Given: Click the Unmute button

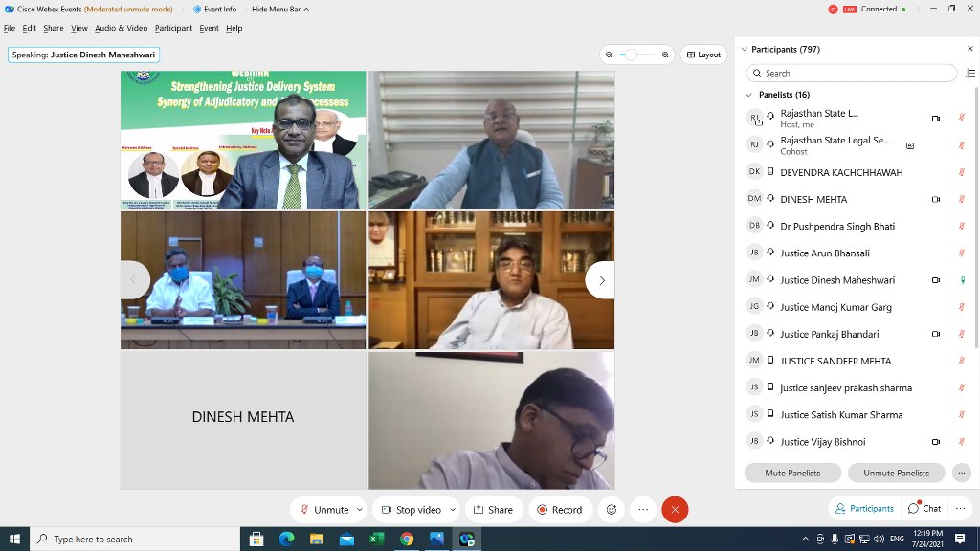Looking at the screenshot, I should pyautogui.click(x=324, y=510).
